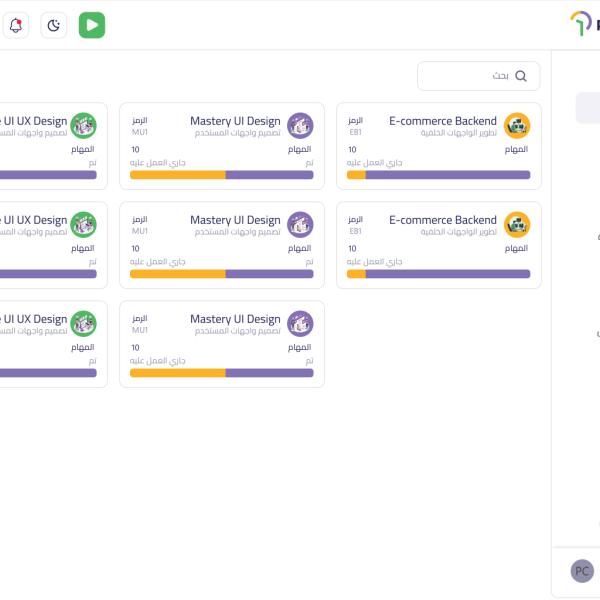Screen dimensions: 600x600
Task: Open the notifications bell icon
Action: pos(15,26)
